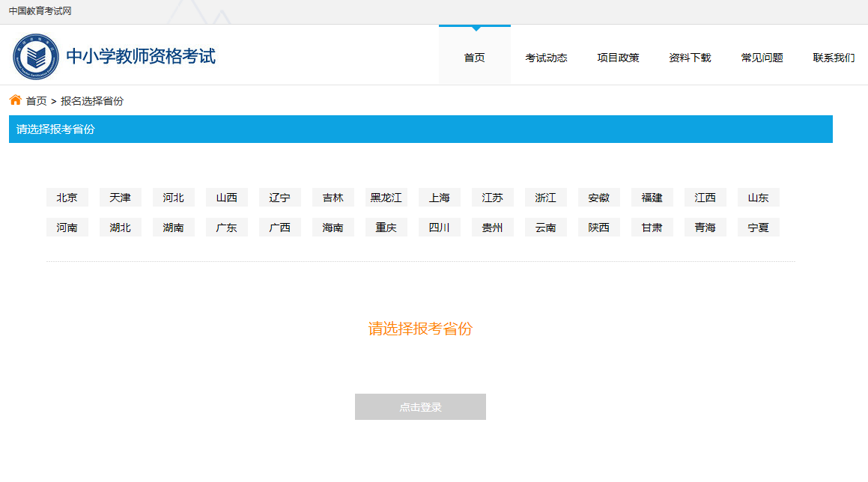Click the orange home icon in breadcrumb

tap(16, 100)
